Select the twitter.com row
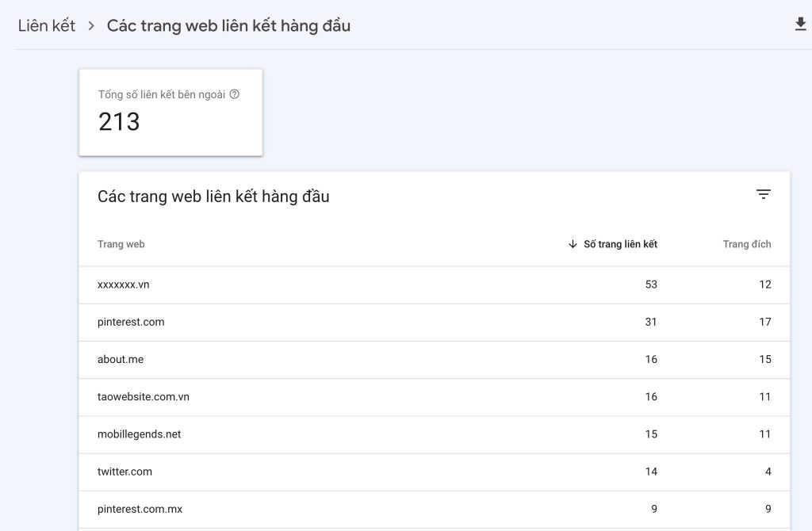The height and width of the screenshot is (531, 812). click(x=124, y=472)
